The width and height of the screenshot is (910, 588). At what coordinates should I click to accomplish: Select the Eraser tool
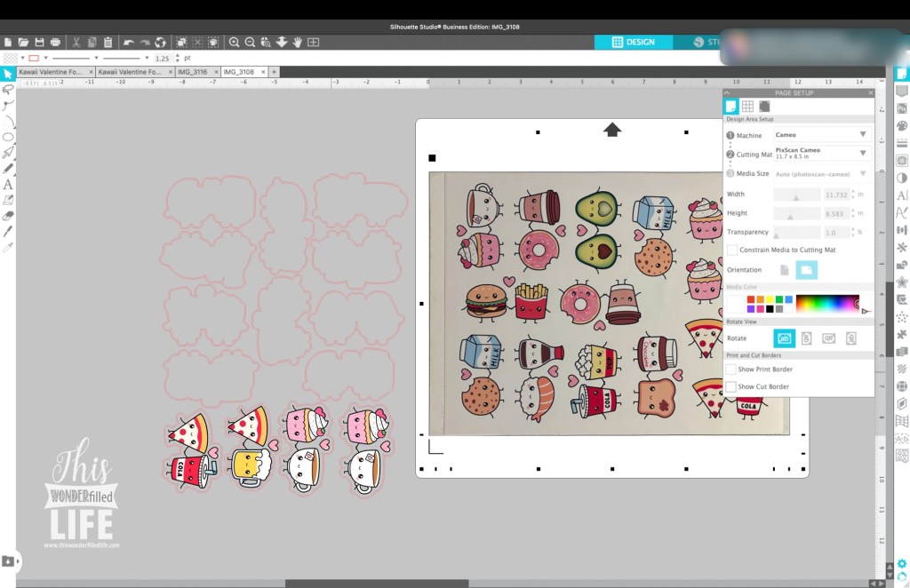pyautogui.click(x=8, y=215)
